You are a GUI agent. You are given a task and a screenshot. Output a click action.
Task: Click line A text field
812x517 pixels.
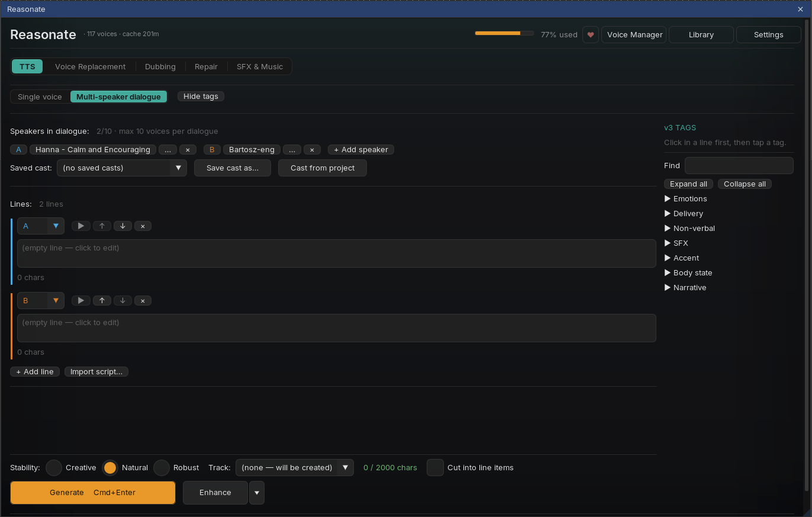(x=337, y=253)
